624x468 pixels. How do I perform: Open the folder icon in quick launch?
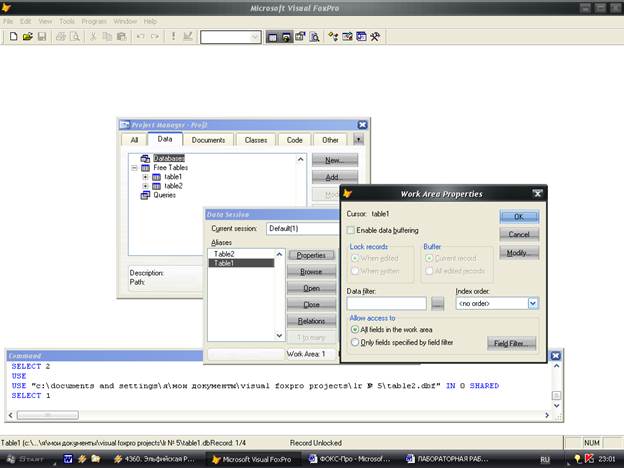click(x=96, y=459)
